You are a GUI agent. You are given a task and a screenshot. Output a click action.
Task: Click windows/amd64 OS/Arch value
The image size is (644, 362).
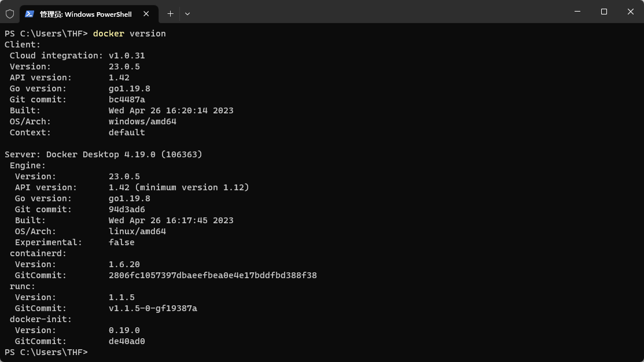pyautogui.click(x=142, y=121)
